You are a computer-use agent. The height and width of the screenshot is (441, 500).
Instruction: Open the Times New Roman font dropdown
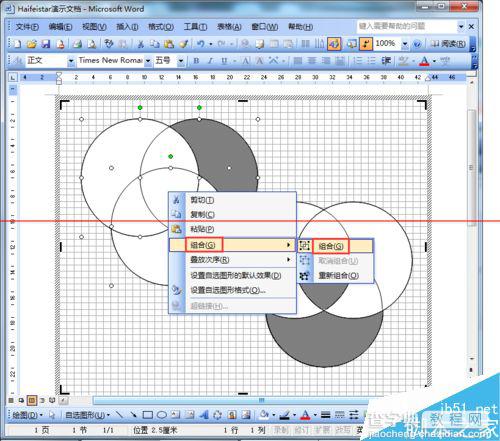pyautogui.click(x=148, y=61)
